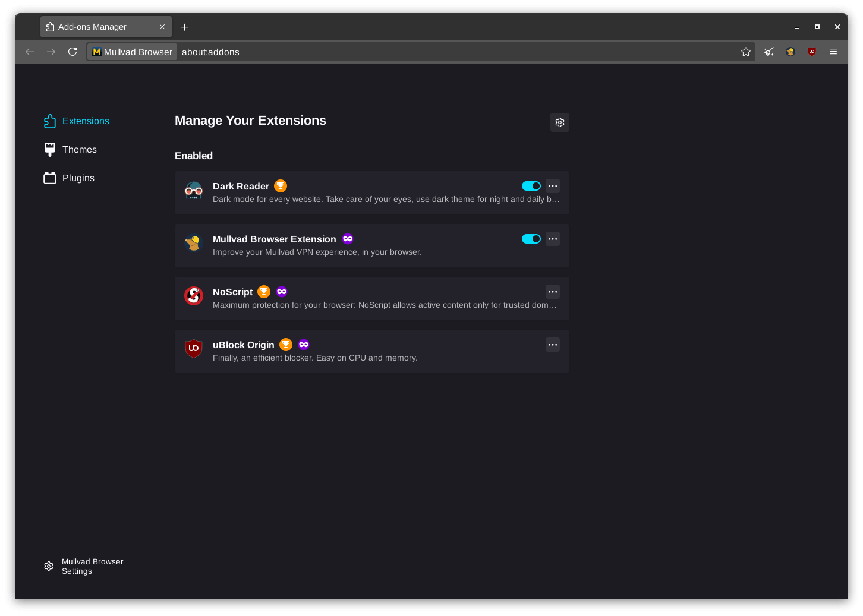Bookmark the current page with the star
Viewport: 863px width, 616px height.
(x=746, y=52)
